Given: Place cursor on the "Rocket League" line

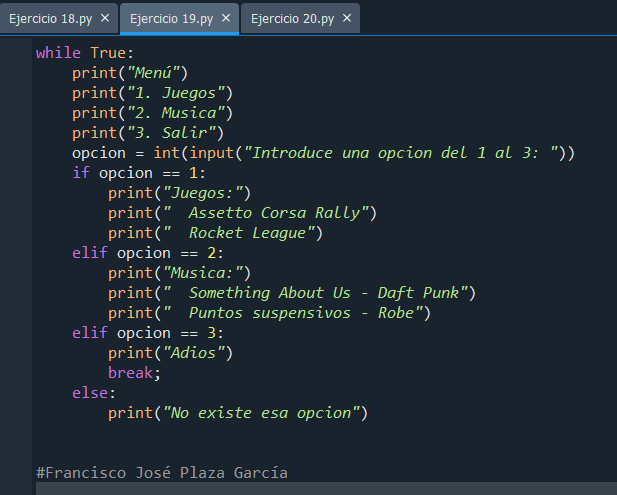Looking at the screenshot, I should [x=252, y=233].
